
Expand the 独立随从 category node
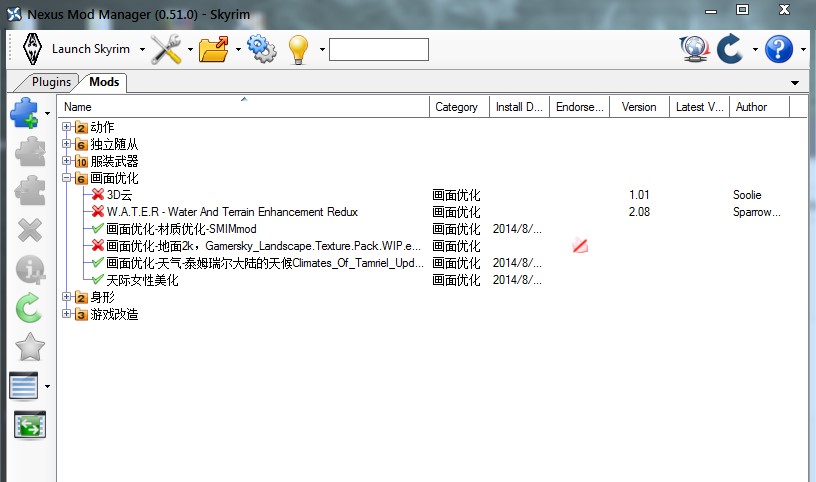(66, 144)
